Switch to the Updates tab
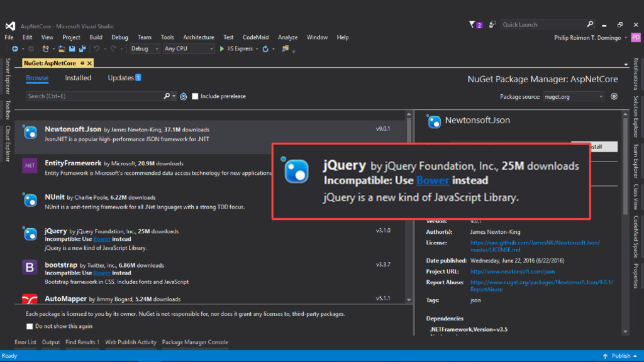The height and width of the screenshot is (362, 644). [x=124, y=77]
